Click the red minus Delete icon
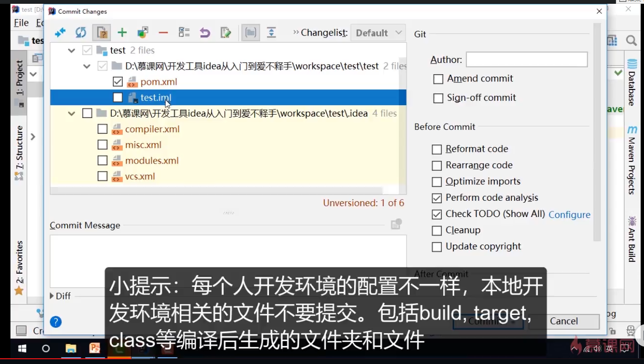The image size is (644, 364). 163,33
